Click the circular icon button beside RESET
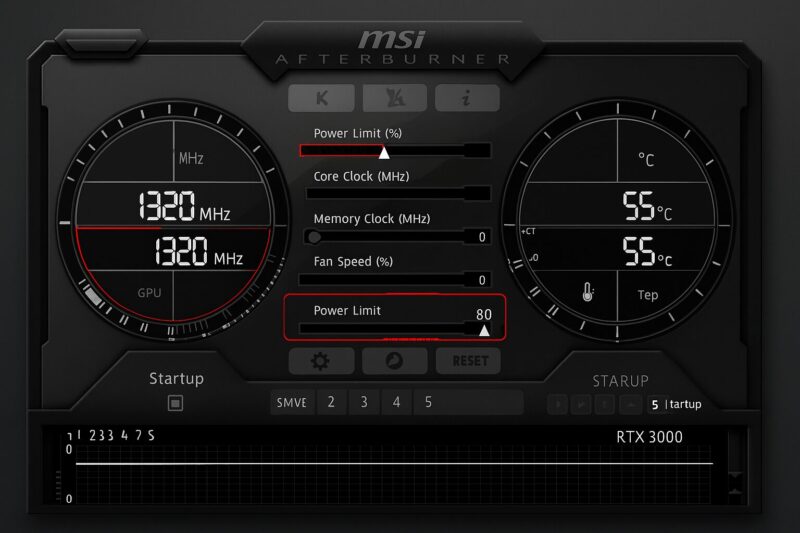800x533 pixels. pyautogui.click(x=394, y=361)
